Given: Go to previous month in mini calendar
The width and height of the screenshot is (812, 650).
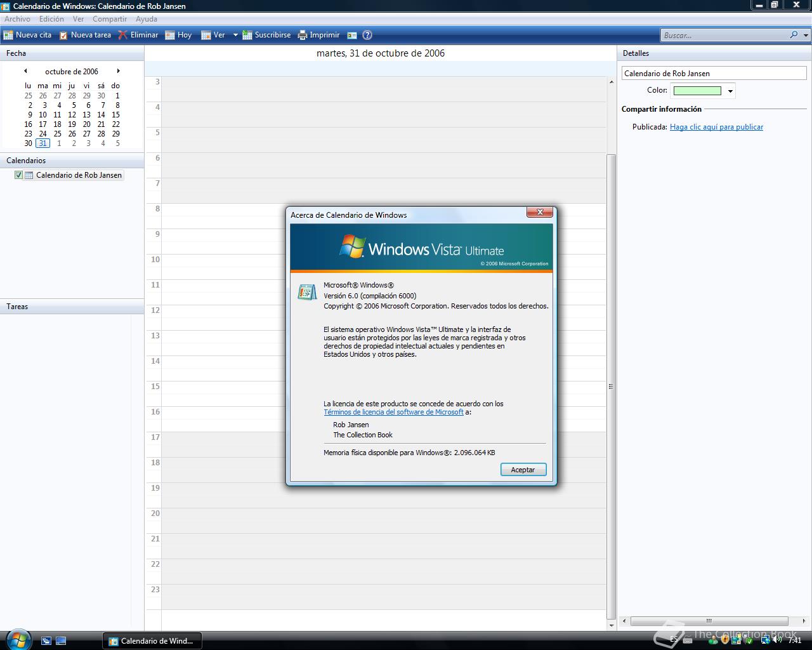Looking at the screenshot, I should coord(25,71).
